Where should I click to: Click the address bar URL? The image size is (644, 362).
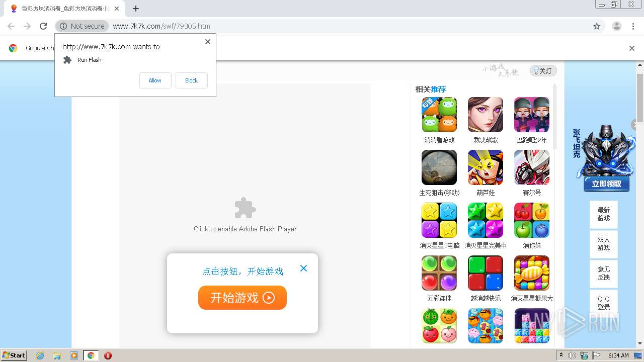coord(162,26)
